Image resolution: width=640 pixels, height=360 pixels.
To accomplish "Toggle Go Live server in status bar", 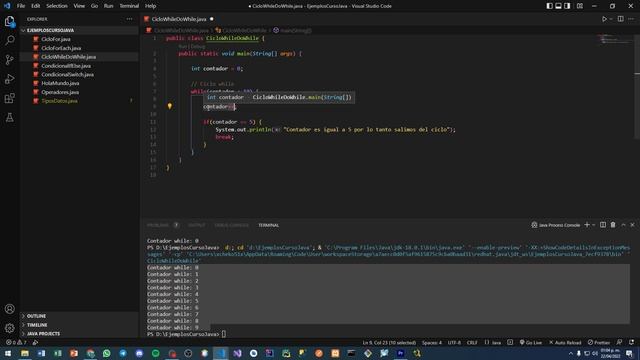I will pyautogui.click(x=531, y=342).
